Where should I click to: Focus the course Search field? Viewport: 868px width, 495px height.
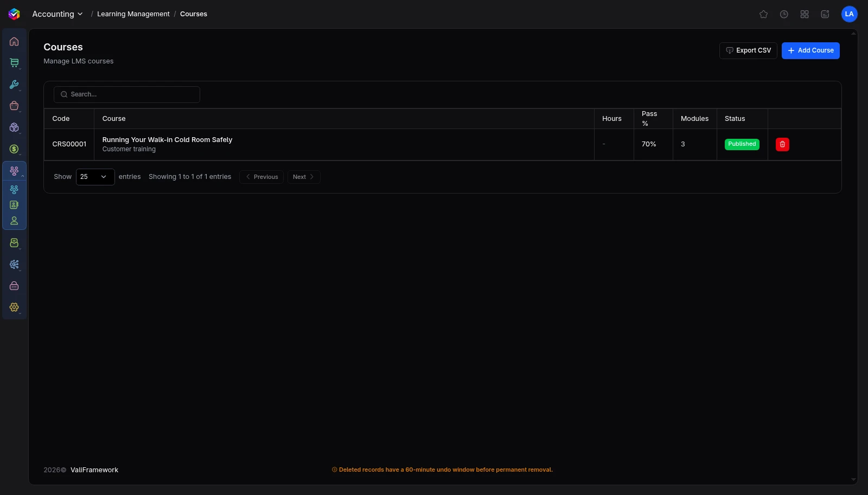127,94
